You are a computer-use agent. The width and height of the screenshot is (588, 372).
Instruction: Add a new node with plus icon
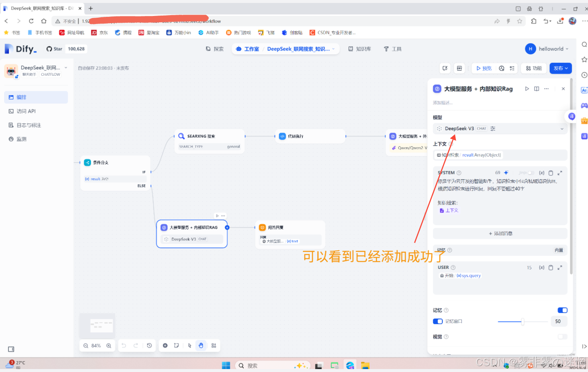[165, 345]
